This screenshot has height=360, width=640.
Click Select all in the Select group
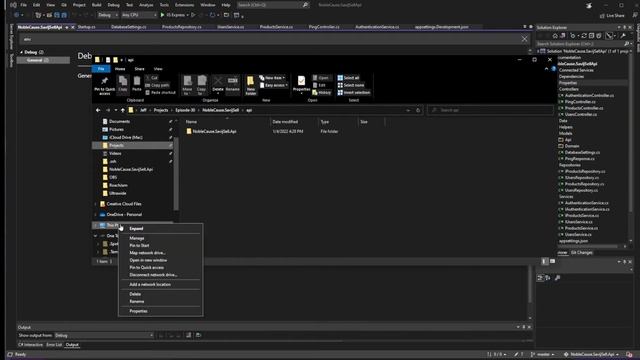click(x=348, y=78)
